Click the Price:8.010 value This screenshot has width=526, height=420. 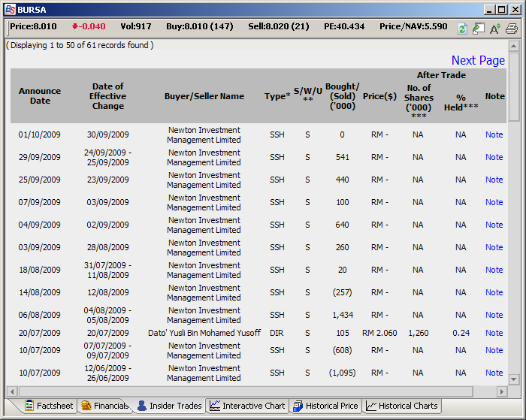33,26
